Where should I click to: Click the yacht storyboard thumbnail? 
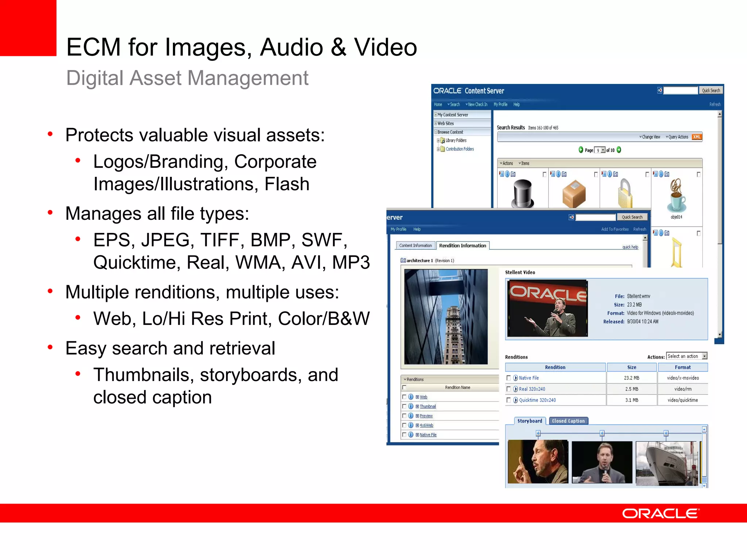(x=666, y=463)
